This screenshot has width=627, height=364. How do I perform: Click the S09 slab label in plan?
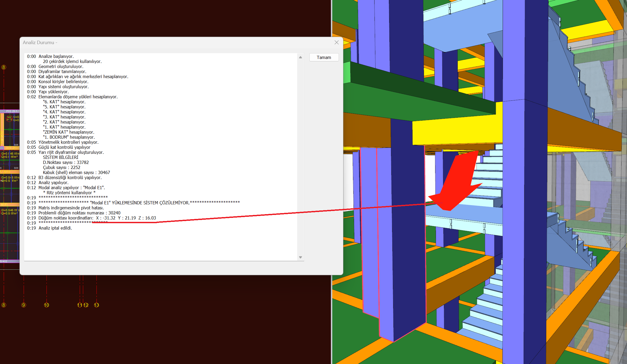(x=16, y=168)
